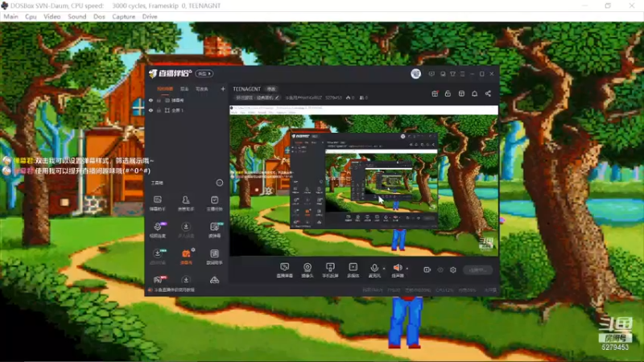Select the first source row under scene tabs
This screenshot has height=362, width=644.
click(x=187, y=100)
